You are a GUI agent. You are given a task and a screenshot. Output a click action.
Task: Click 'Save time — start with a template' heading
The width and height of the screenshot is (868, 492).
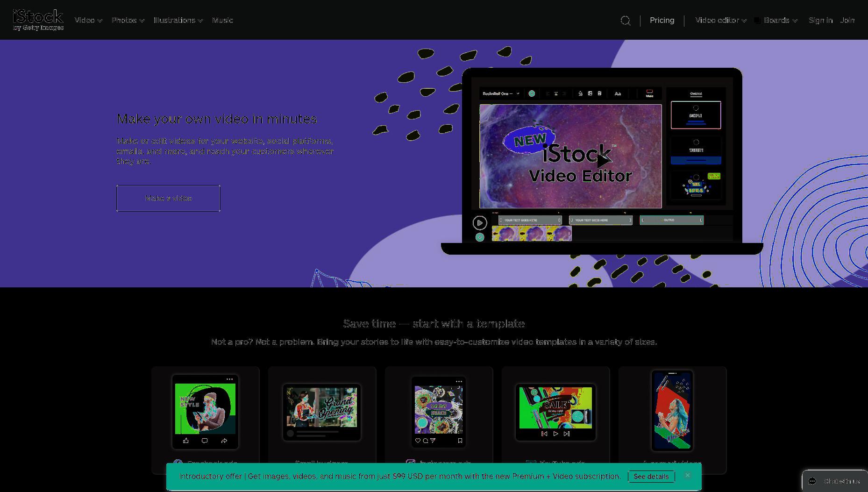click(x=434, y=324)
